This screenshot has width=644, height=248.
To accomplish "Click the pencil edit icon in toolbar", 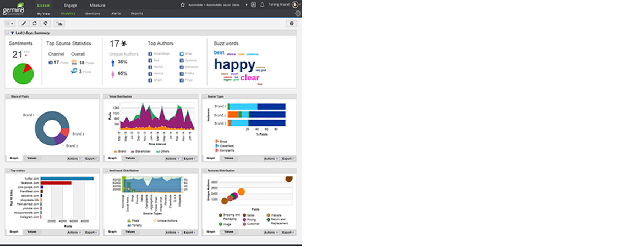I will (x=23, y=24).
